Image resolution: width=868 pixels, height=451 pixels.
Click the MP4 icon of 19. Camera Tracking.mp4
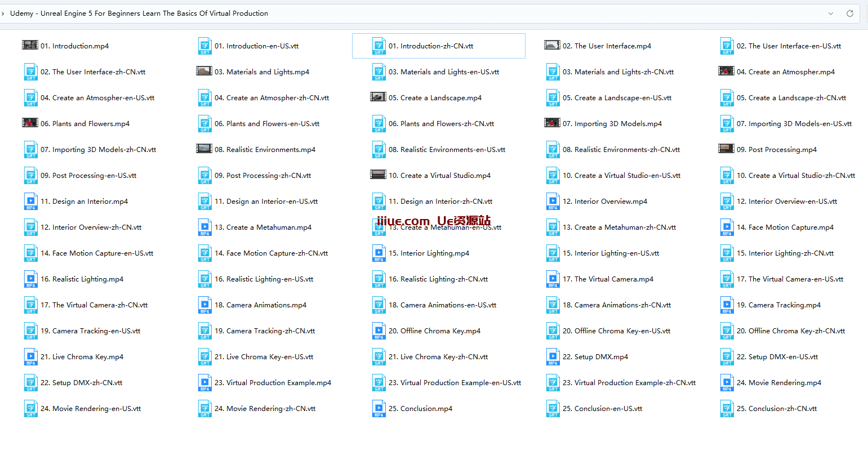click(727, 305)
